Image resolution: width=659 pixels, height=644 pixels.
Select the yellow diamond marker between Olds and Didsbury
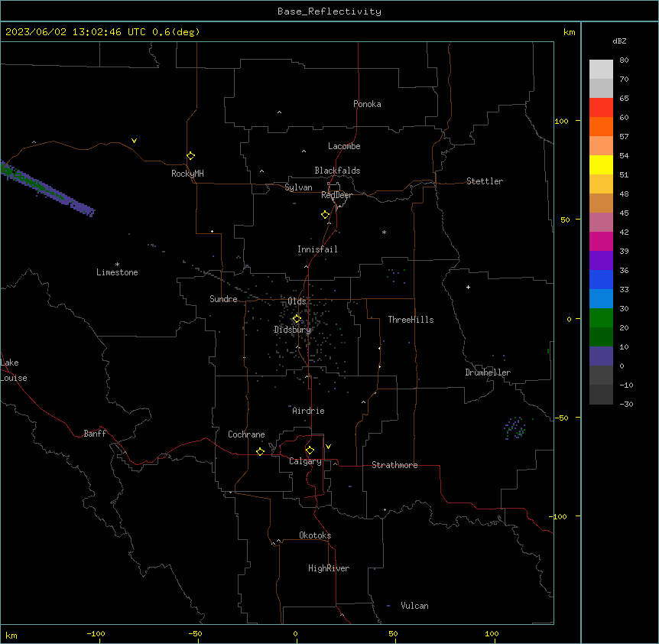(x=297, y=319)
